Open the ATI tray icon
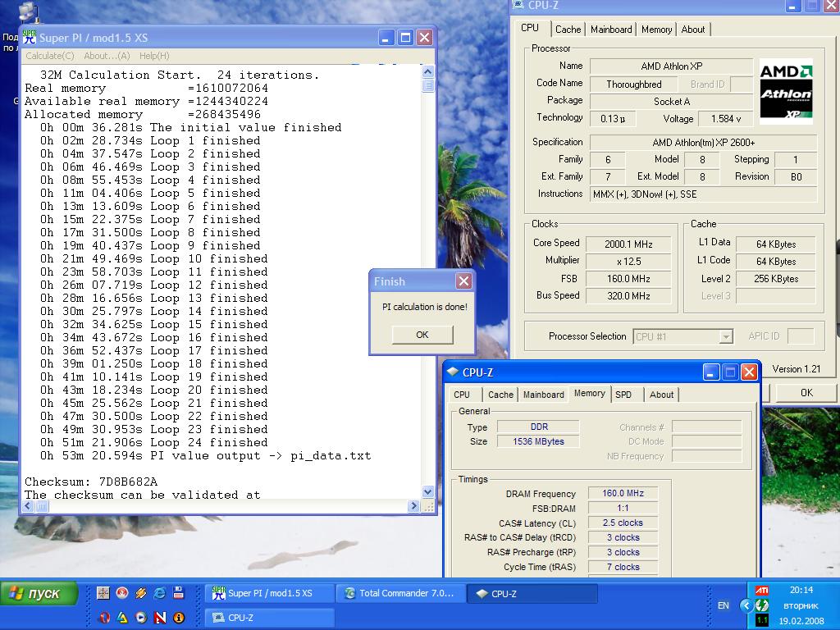 (761, 591)
